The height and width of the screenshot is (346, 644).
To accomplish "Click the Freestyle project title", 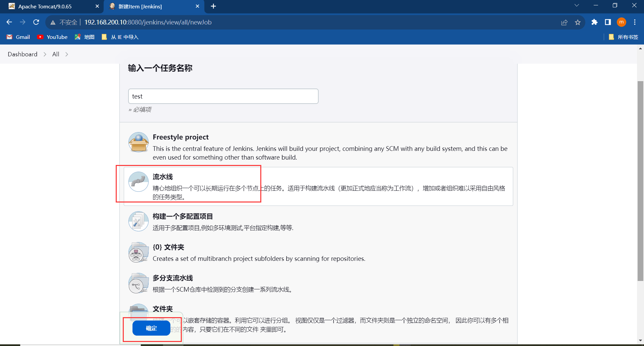I will click(180, 137).
